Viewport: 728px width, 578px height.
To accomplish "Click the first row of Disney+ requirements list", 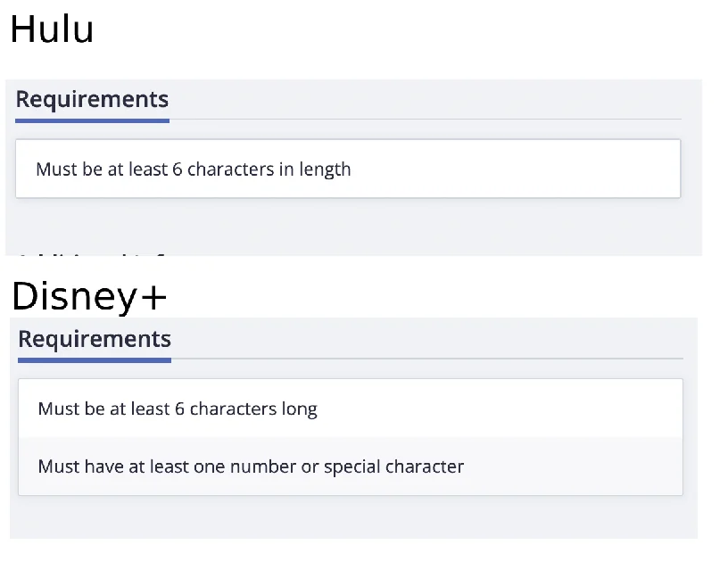I will coord(348,409).
